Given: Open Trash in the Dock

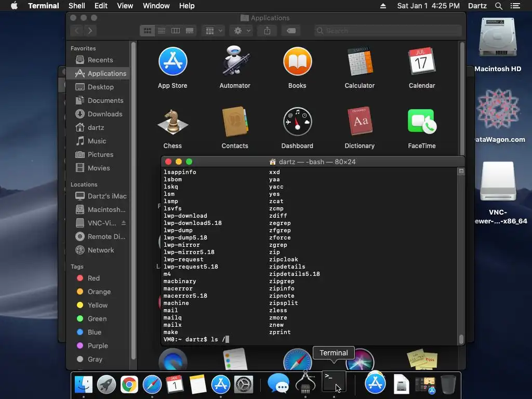Looking at the screenshot, I should [448, 384].
